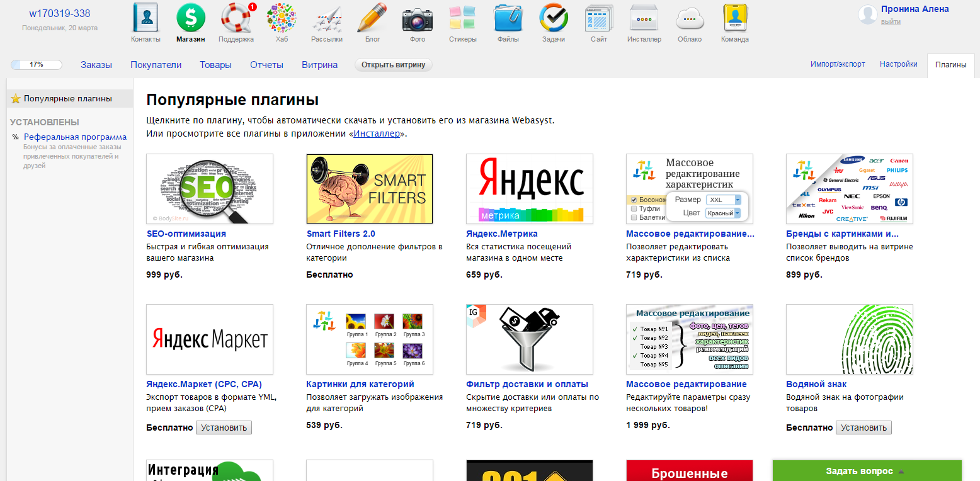Switch to the Отчеты tab
Screen dimensions: 980x481
[x=266, y=64]
